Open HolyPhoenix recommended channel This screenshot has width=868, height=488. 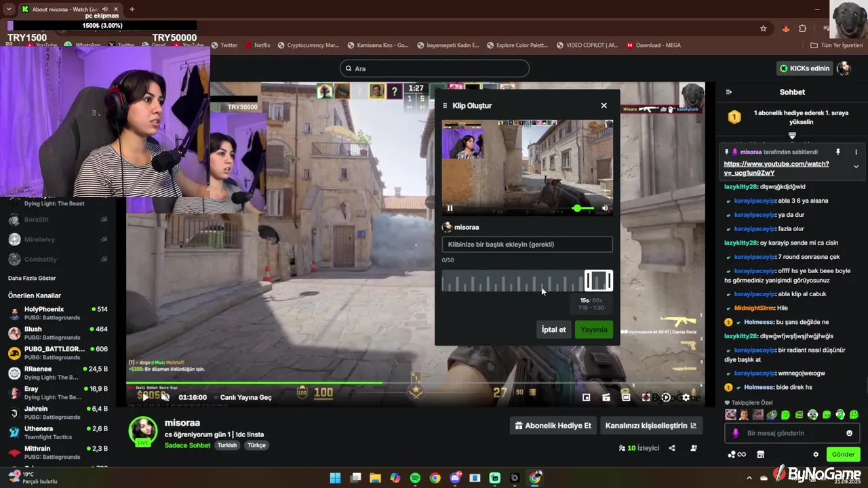tap(58, 313)
